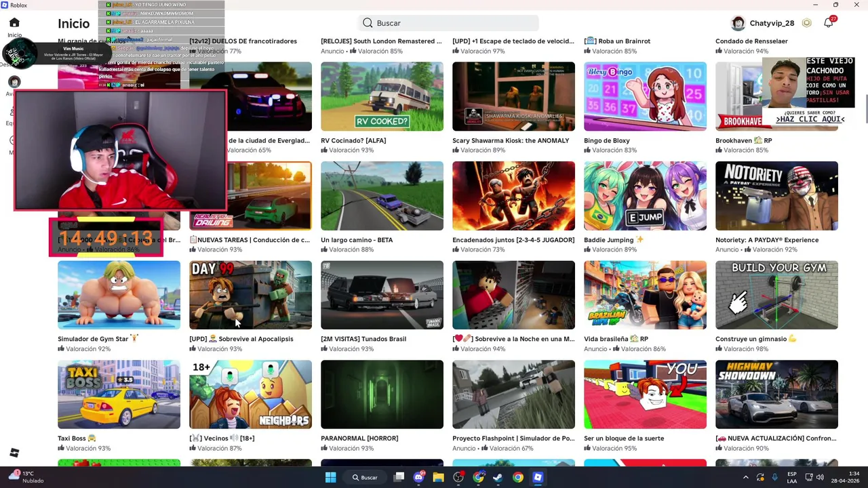Open Sobrevive a la Noche game thumbnail
Viewport: 868px width, 488px height.
(513, 295)
